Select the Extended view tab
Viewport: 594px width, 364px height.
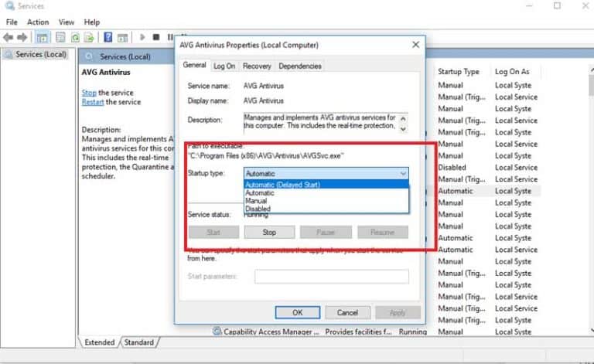point(100,342)
